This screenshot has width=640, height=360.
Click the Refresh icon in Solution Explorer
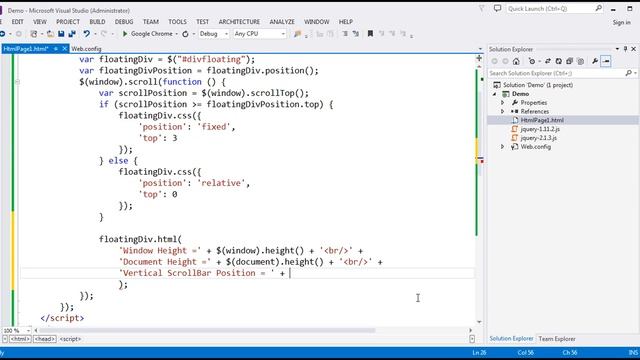(x=558, y=61)
